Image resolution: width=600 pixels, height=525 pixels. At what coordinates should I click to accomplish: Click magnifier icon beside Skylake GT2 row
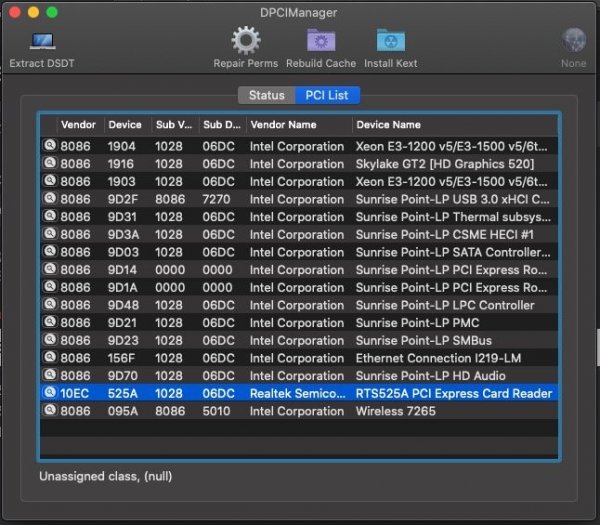coord(49,164)
